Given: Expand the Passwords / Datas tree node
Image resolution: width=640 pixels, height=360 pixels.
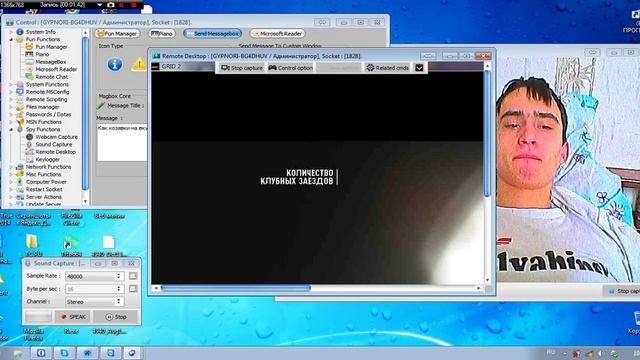Looking at the screenshot, I should coord(11,114).
